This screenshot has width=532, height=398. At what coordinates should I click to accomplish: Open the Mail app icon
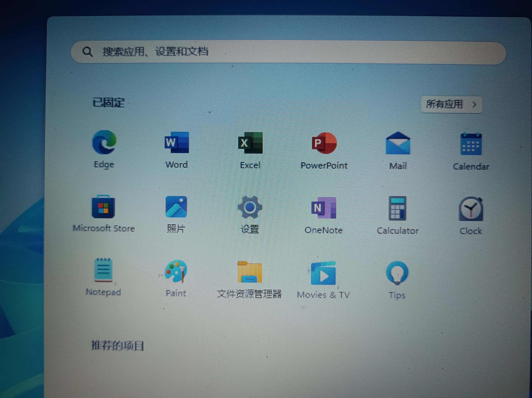(x=398, y=144)
